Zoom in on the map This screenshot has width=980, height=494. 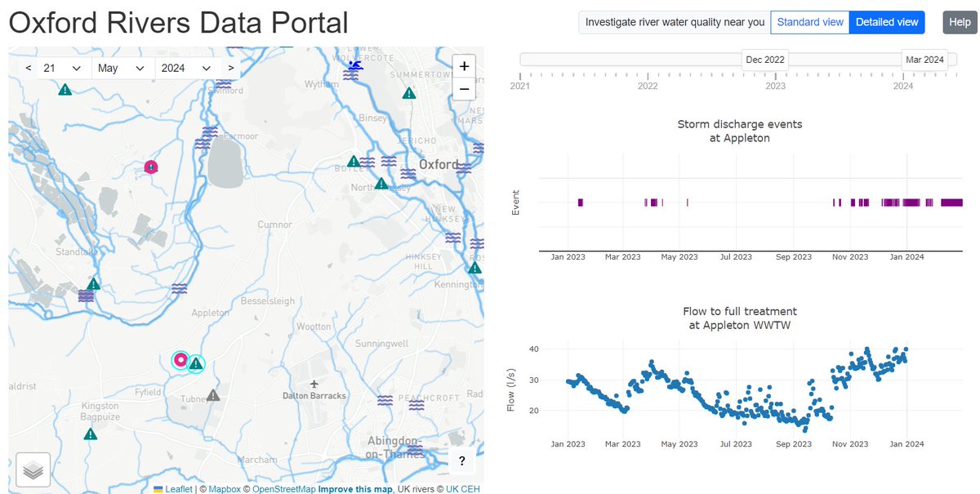464,66
